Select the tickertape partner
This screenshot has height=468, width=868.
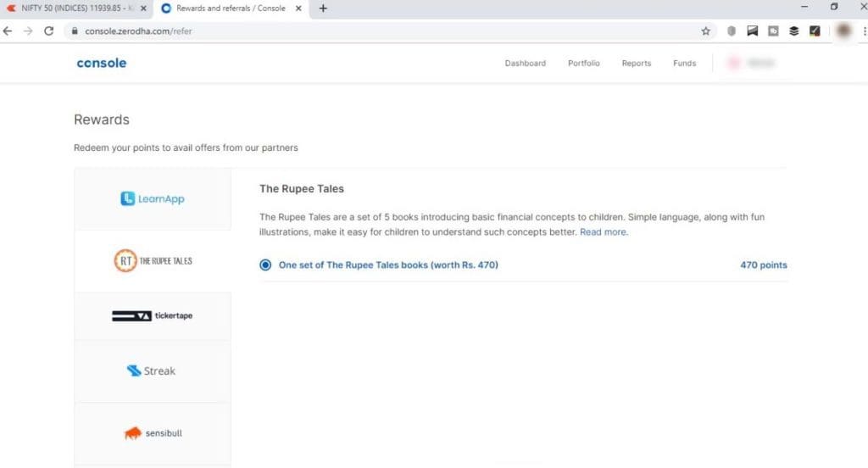153,315
